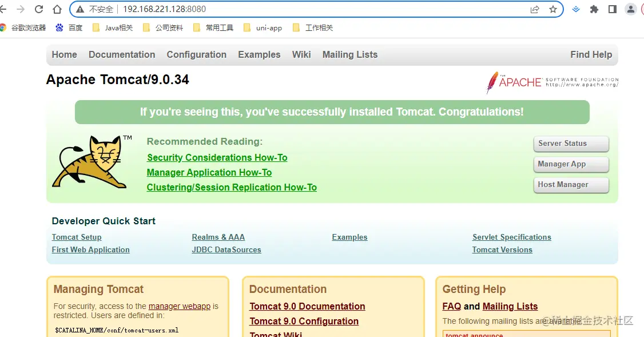The width and height of the screenshot is (644, 337).
Task: Bookmark this page with the star icon
Action: 553,9
